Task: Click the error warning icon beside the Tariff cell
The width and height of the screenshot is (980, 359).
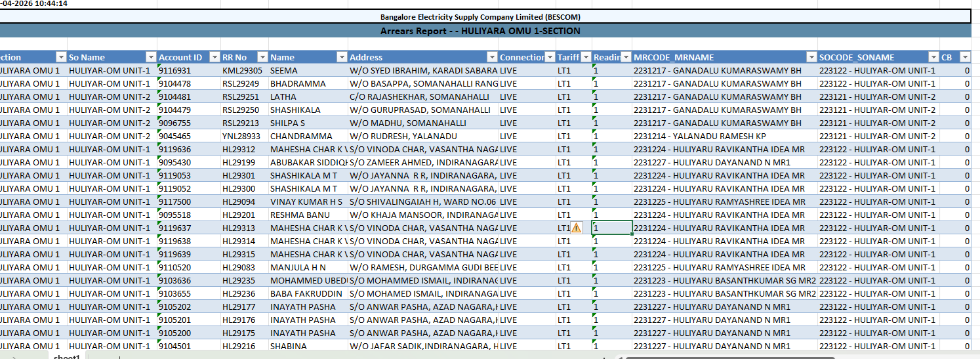Action: [x=576, y=228]
